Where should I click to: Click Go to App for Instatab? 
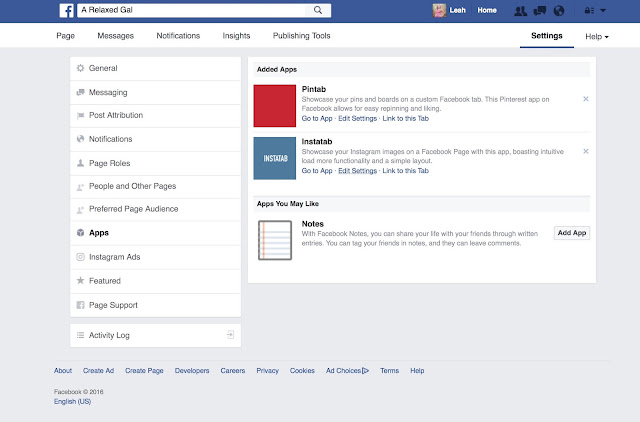[317, 171]
